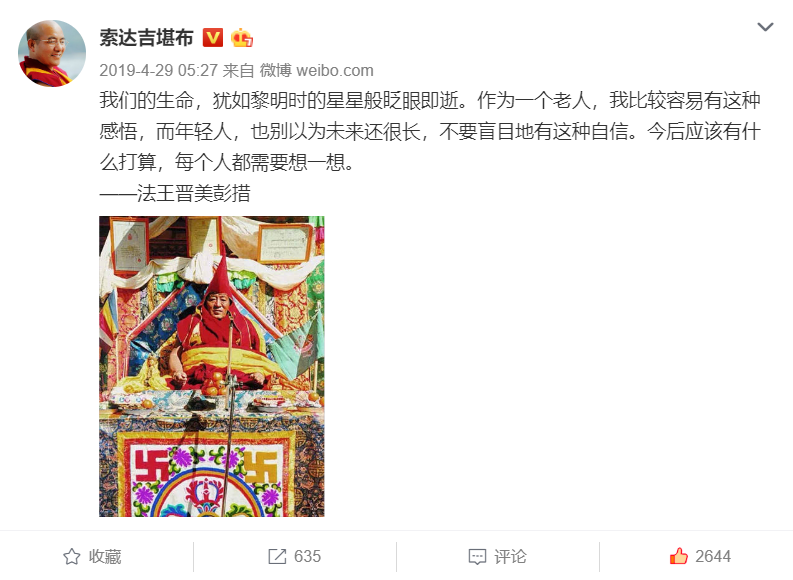The height and width of the screenshot is (580, 793).
Task: Open repost panel via 635 count
Action: click(307, 557)
